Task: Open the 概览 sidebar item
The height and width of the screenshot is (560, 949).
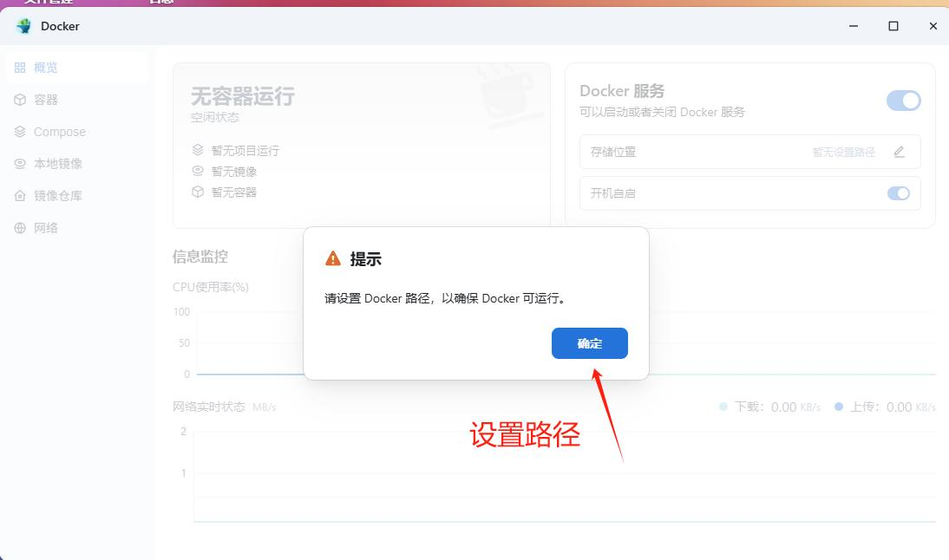Action: click(x=77, y=68)
